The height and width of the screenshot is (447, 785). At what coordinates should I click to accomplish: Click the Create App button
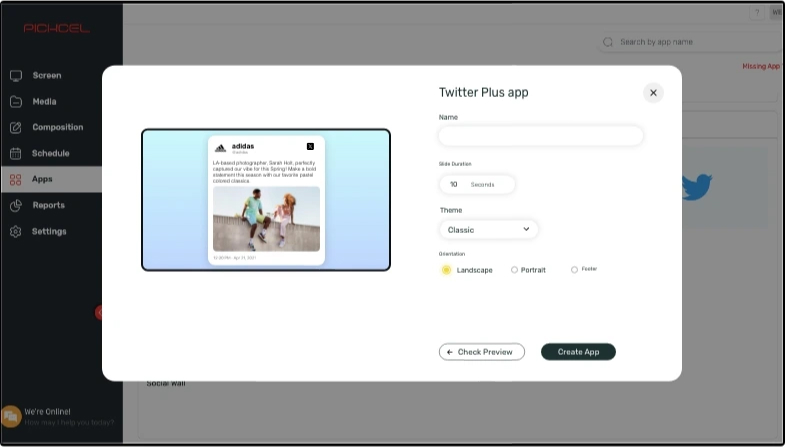[x=578, y=352]
